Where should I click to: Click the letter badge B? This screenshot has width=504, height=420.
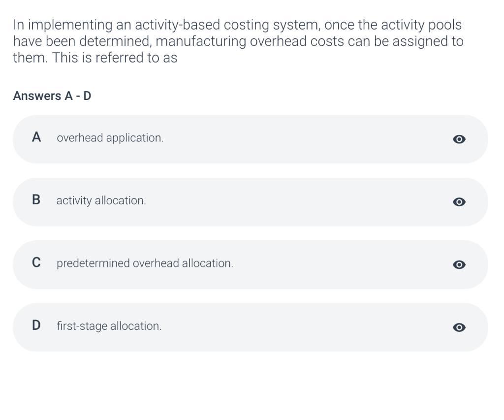click(x=36, y=200)
